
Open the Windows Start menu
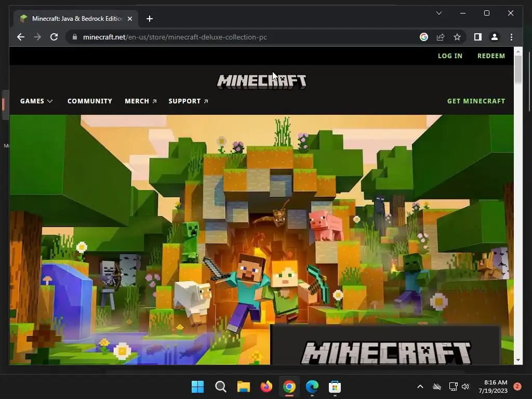point(197,387)
